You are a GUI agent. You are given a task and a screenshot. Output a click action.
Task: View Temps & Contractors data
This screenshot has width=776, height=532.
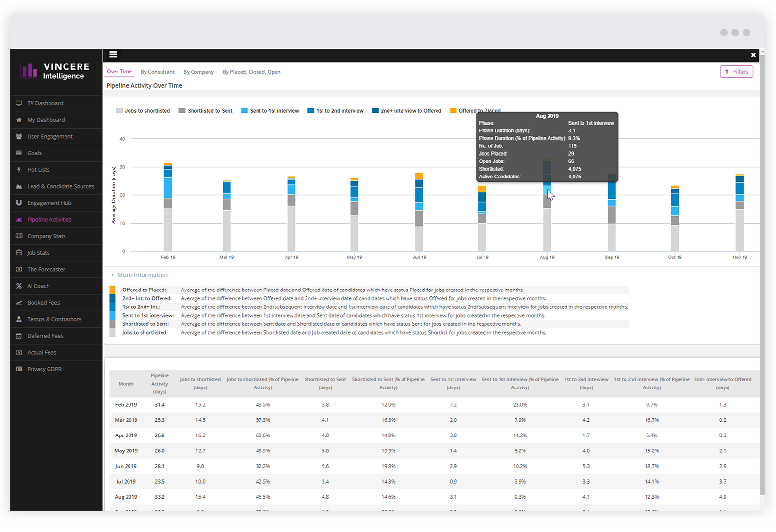point(54,319)
